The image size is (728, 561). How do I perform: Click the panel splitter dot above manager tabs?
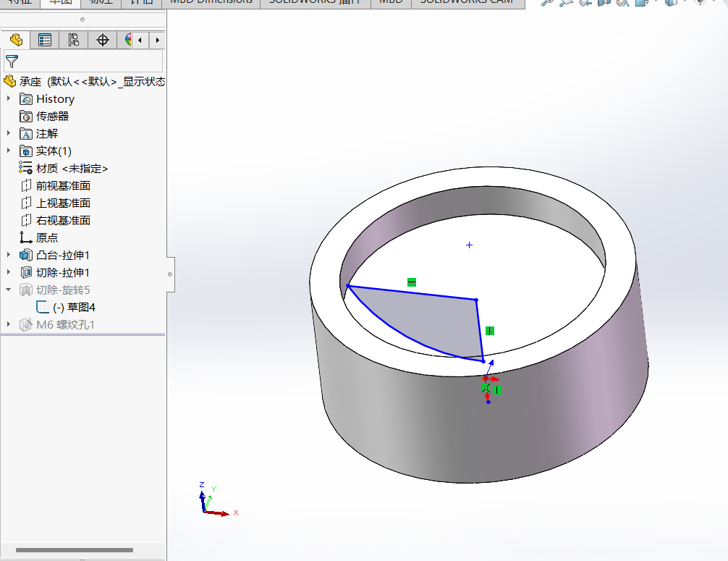[82, 20]
